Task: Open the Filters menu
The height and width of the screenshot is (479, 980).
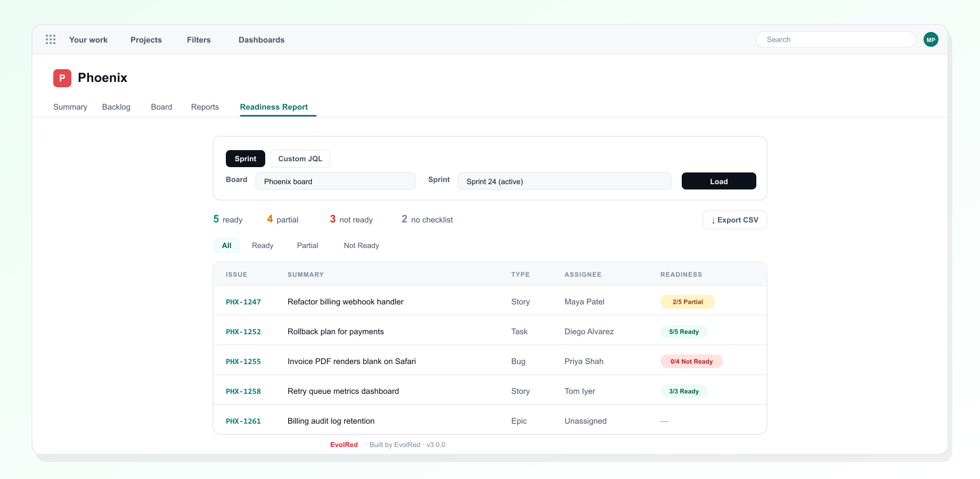Action: (x=199, y=40)
